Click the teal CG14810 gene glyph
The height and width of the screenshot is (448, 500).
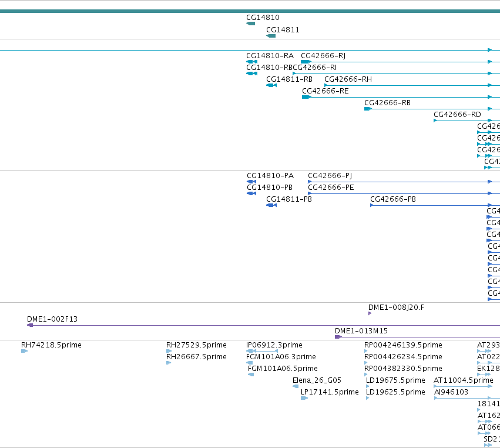pos(251,24)
